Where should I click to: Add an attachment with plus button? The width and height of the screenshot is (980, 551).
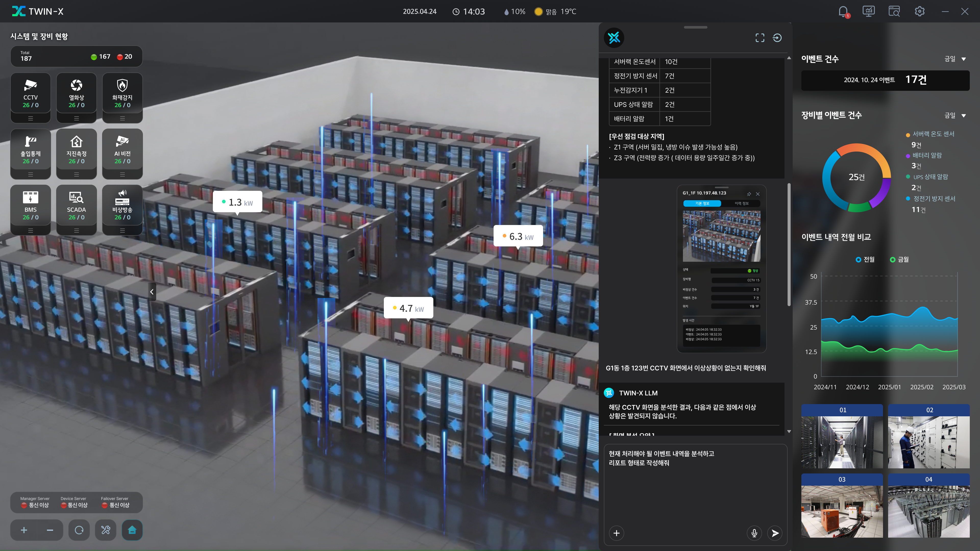(617, 533)
